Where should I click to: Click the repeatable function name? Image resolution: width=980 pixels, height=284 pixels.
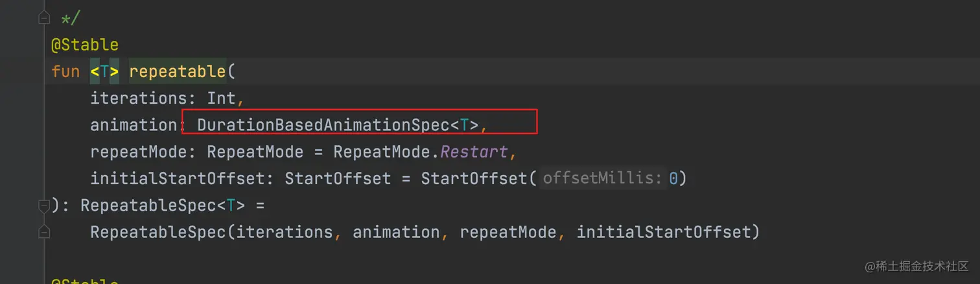point(177,71)
